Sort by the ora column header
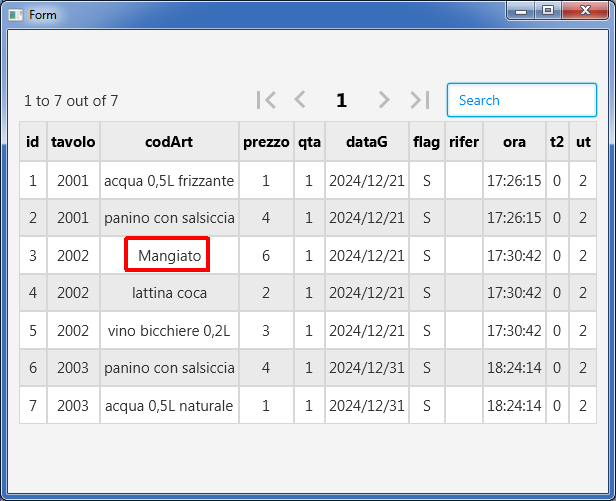The width and height of the screenshot is (616, 501). click(x=514, y=141)
